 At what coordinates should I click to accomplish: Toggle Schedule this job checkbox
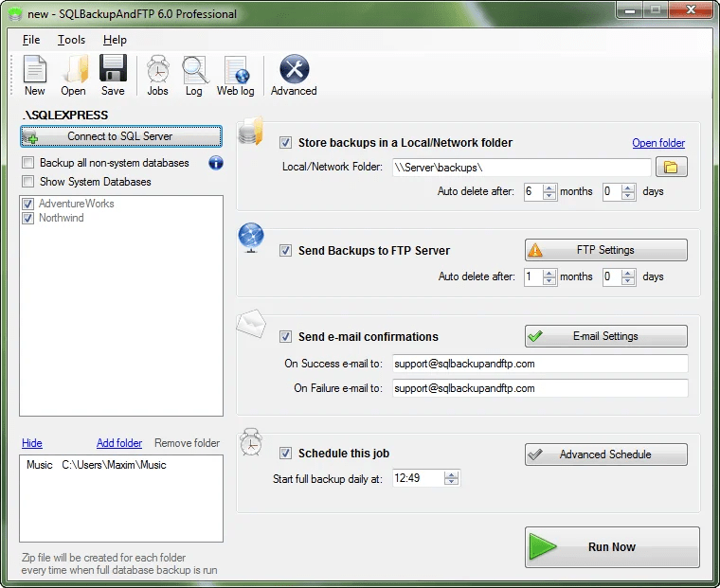285,454
